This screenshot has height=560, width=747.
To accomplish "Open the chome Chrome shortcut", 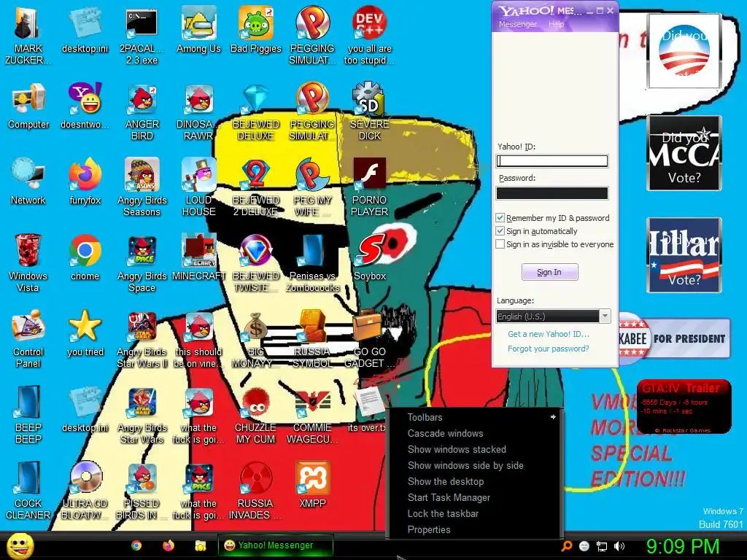I will [x=85, y=257].
